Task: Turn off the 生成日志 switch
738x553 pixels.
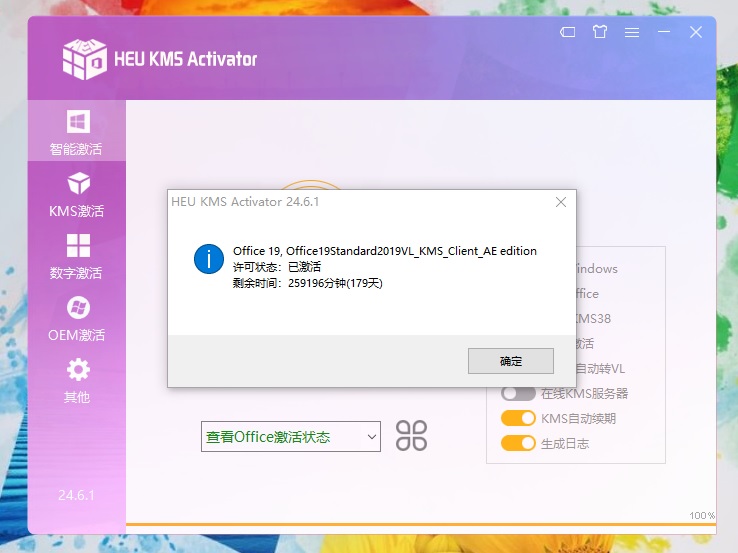Action: 518,443
